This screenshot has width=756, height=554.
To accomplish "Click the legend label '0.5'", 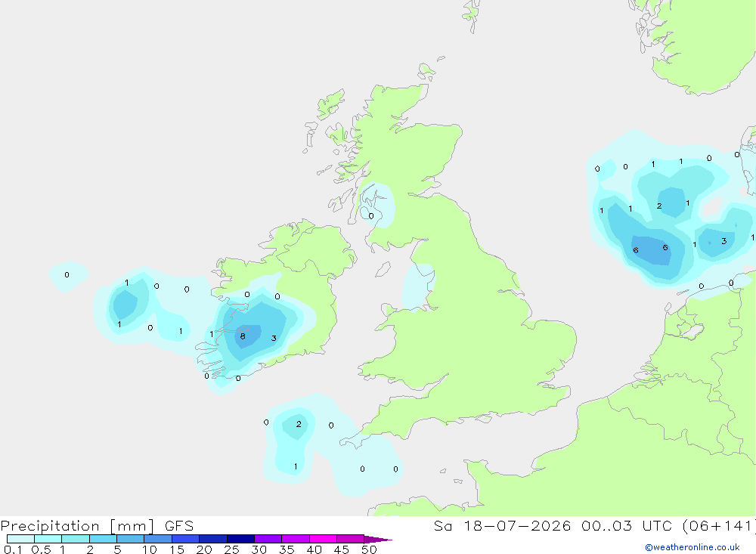I will (x=41, y=549).
